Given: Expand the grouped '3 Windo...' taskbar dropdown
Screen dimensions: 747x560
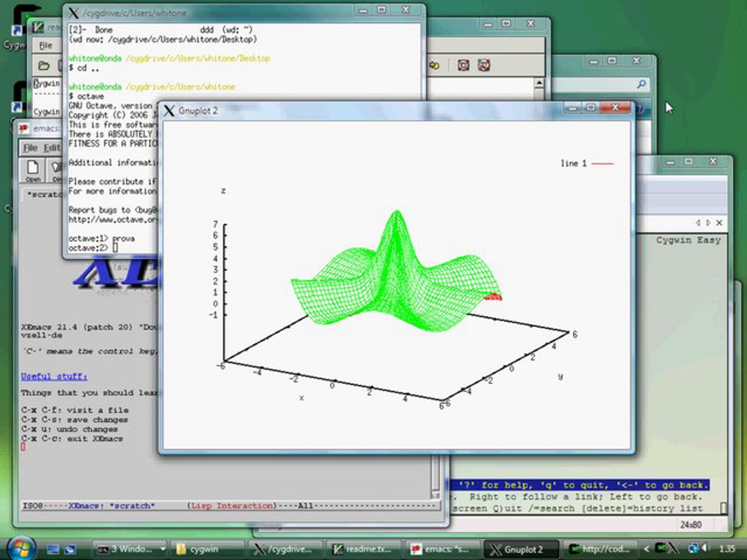Looking at the screenshot, I should [x=163, y=549].
